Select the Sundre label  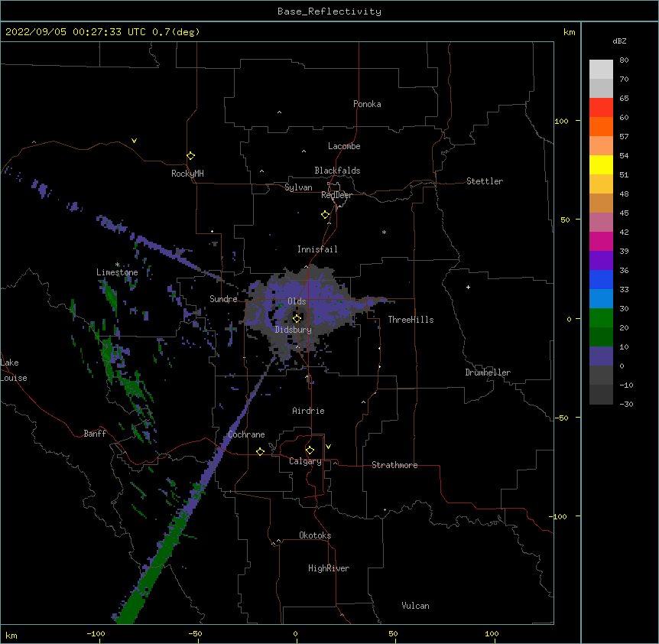pos(223,299)
